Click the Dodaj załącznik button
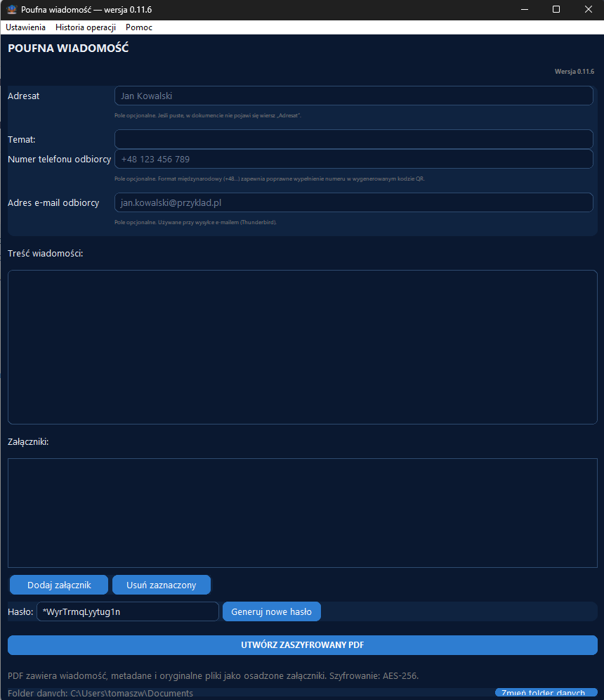 [x=59, y=585]
